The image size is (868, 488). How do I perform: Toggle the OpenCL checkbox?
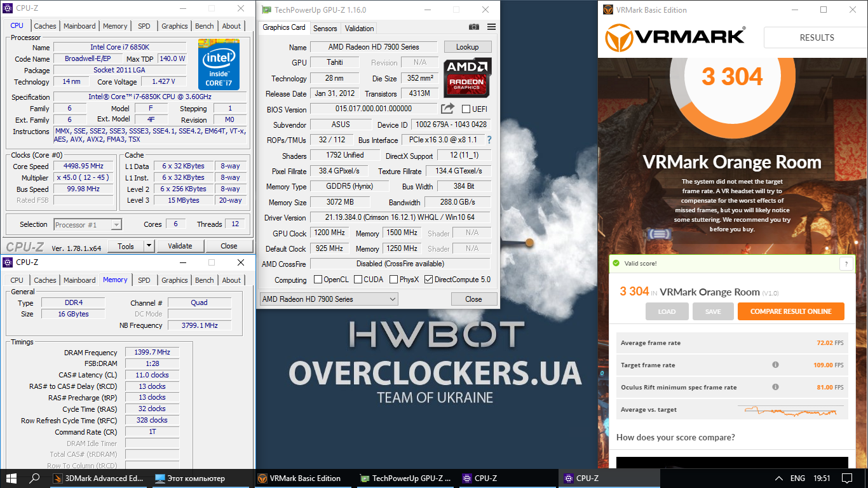tap(318, 280)
